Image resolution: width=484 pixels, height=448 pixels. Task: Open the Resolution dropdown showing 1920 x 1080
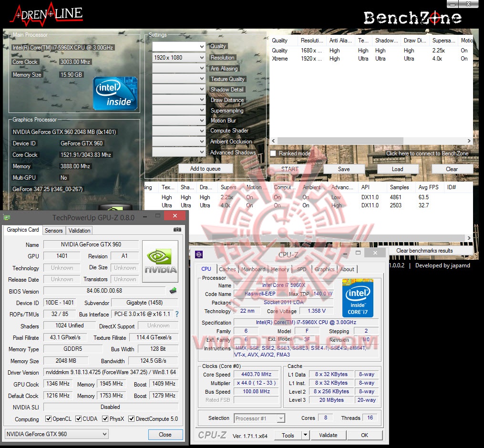(179, 57)
